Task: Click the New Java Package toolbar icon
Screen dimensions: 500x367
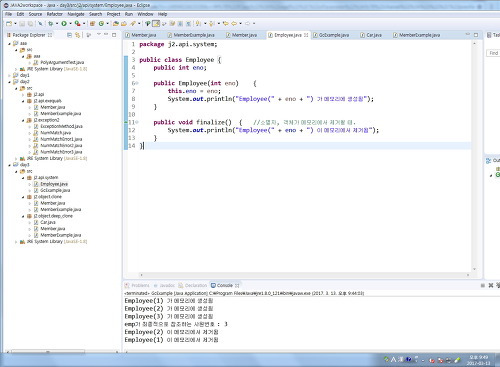Action: coord(92,24)
